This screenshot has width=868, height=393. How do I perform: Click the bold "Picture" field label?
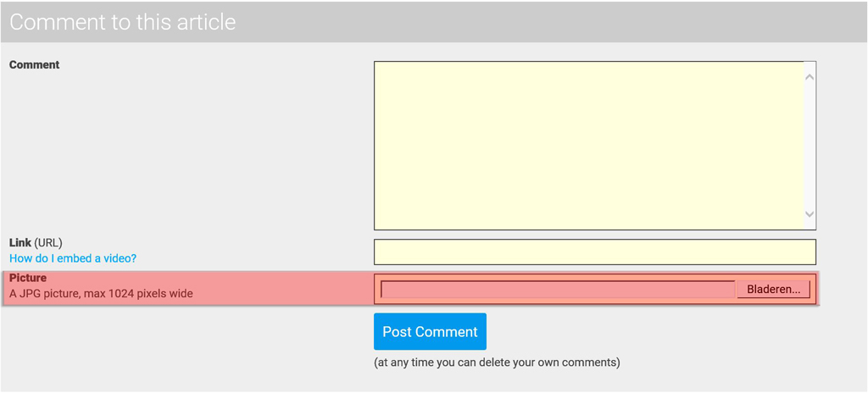click(28, 278)
